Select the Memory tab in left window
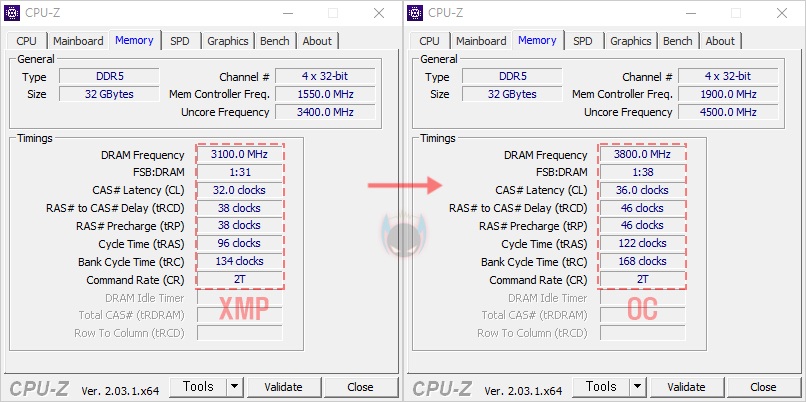Image resolution: width=806 pixels, height=402 pixels. coord(134,40)
